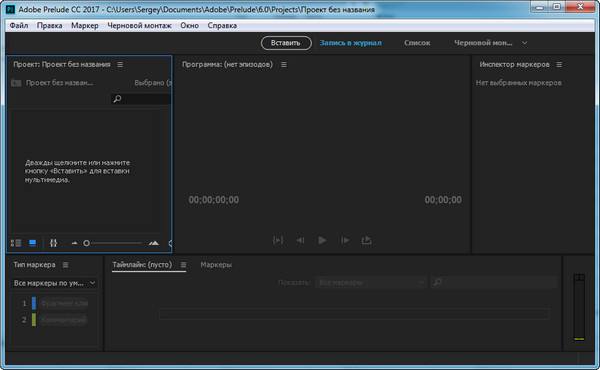The width and height of the screenshot is (600, 370).
Task: Click the audio level meter
Action: tap(579, 307)
